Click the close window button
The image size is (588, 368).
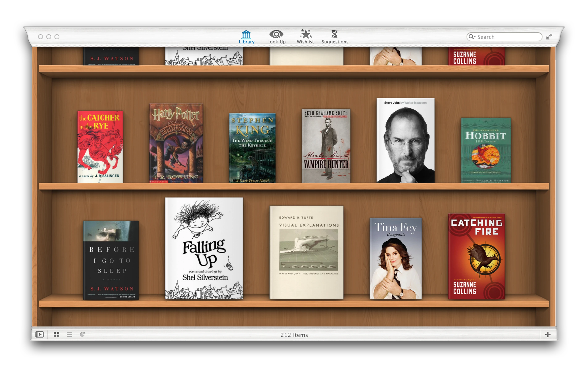(41, 37)
